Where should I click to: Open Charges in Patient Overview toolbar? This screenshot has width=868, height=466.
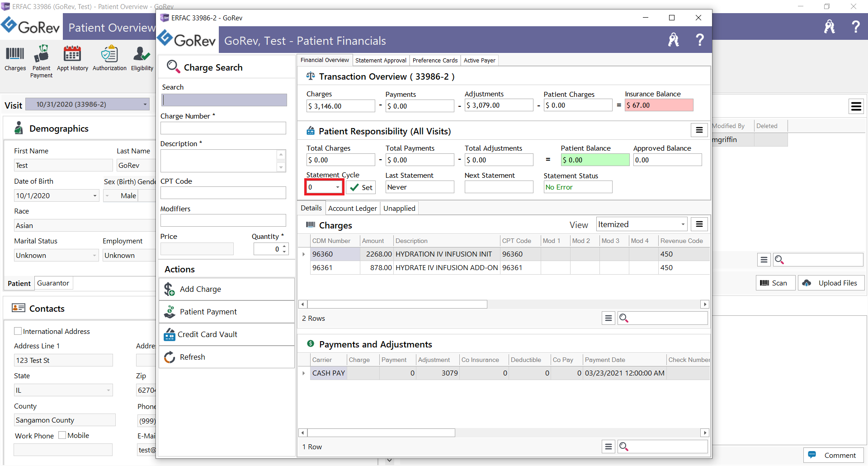coord(15,58)
